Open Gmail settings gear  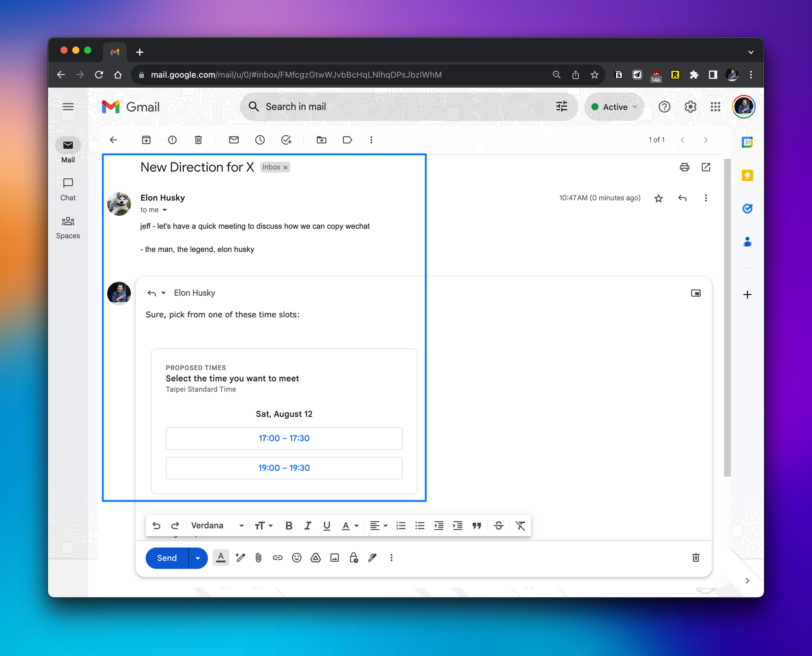[690, 107]
